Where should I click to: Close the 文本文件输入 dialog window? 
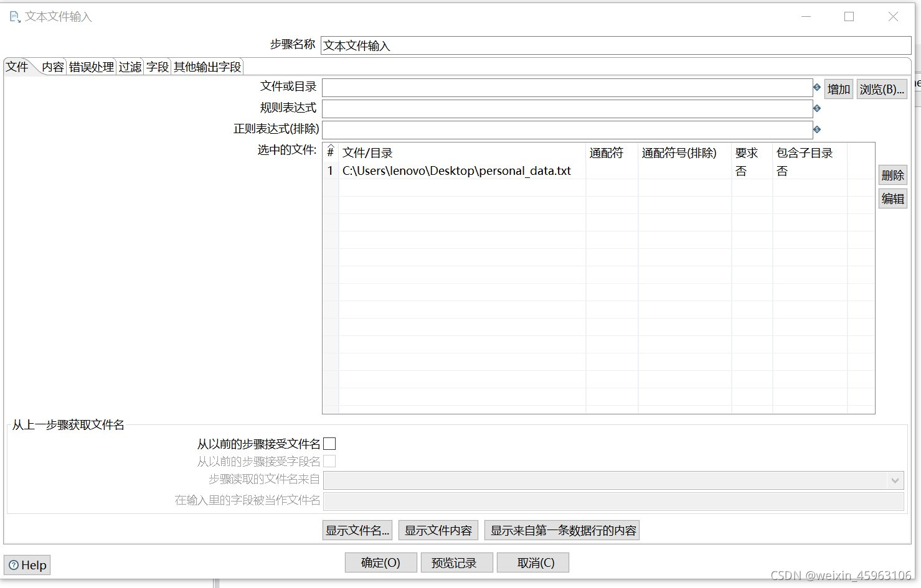(893, 17)
